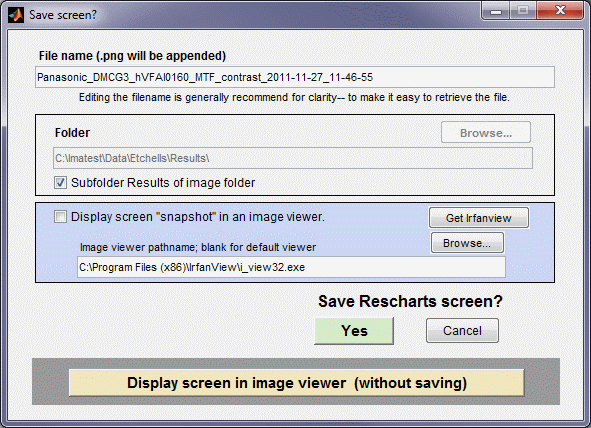
Task: Uncheck Subfolder Results of image folder
Action: (x=60, y=183)
